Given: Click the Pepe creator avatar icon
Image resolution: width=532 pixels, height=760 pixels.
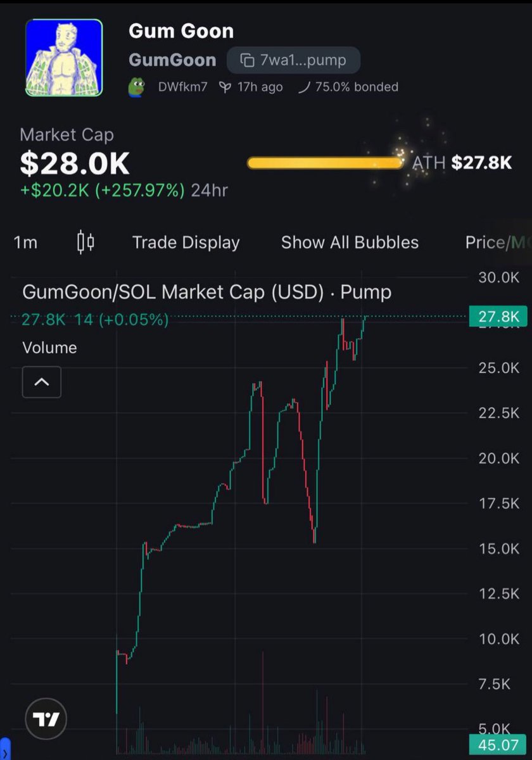Looking at the screenshot, I should (x=138, y=87).
